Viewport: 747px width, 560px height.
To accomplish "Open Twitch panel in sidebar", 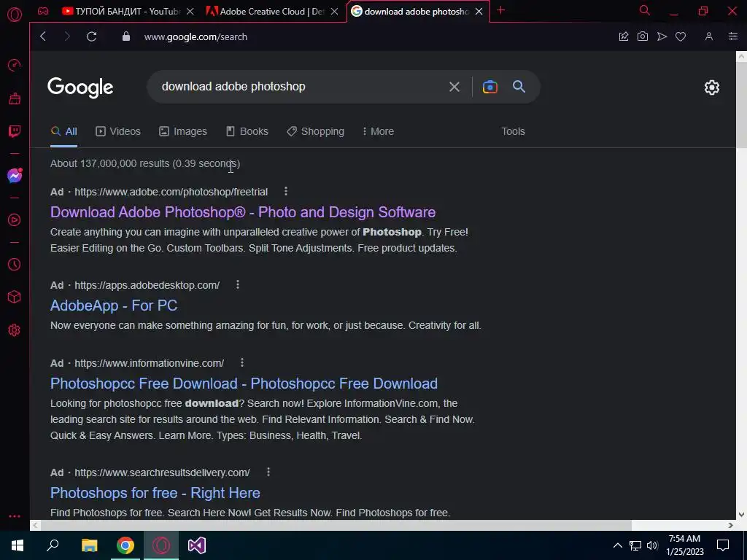I will pyautogui.click(x=15, y=131).
